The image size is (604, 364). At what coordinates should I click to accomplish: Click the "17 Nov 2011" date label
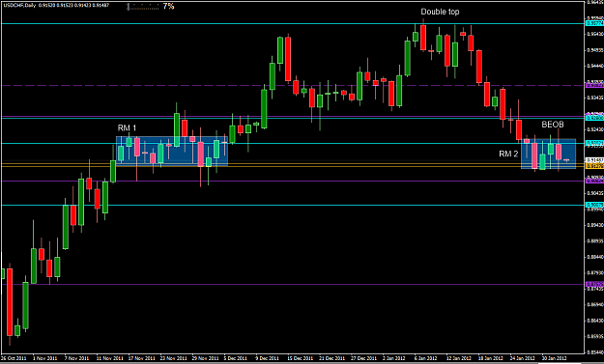(x=141, y=358)
